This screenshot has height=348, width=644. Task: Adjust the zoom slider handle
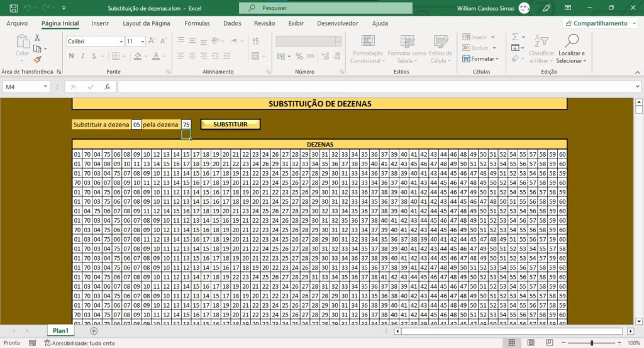[x=592, y=343]
